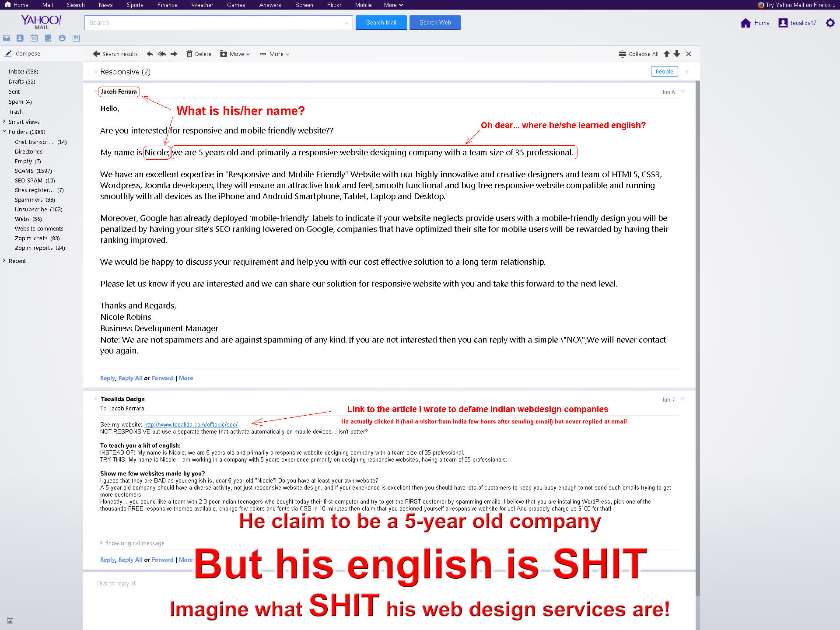Open Flickr in top navigation bar
Viewport: 840px width, 630px height.
[334, 5]
